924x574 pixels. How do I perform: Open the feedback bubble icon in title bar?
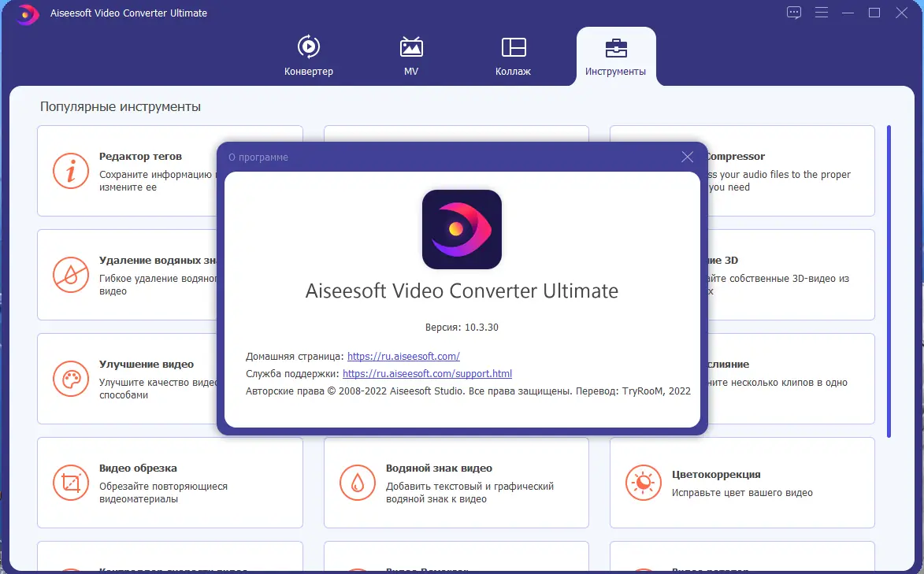coord(793,13)
